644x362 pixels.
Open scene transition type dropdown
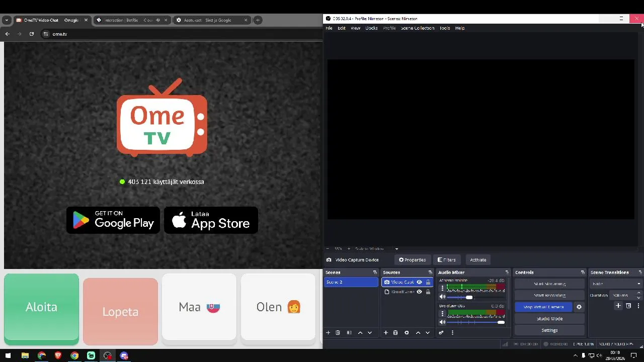[616, 284]
